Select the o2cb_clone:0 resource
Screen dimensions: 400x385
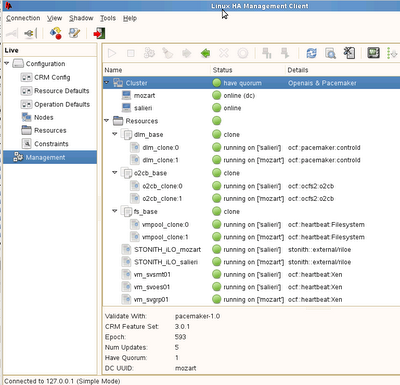pyautogui.click(x=251, y=186)
